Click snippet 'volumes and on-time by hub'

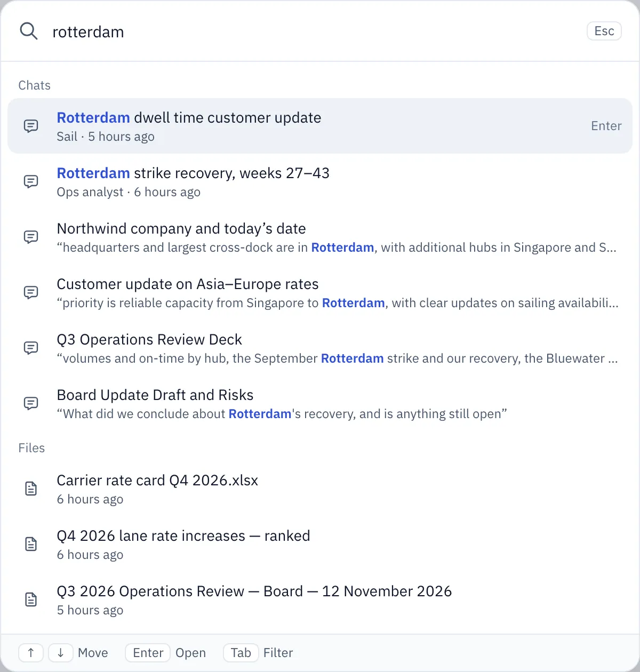337,358
